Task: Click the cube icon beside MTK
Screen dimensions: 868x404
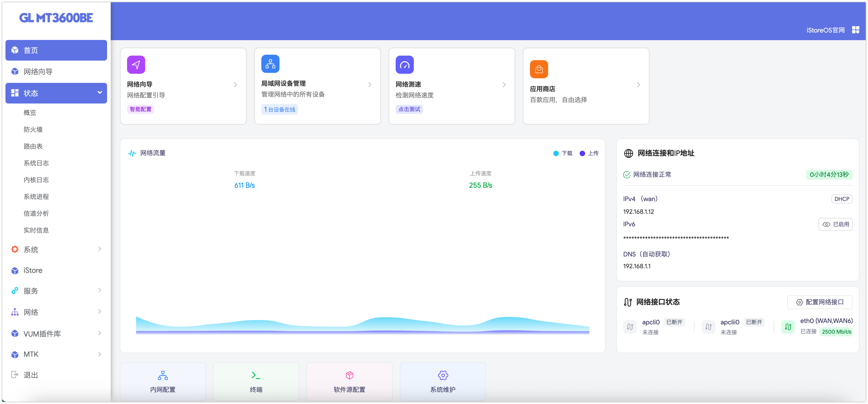Action: 15,355
